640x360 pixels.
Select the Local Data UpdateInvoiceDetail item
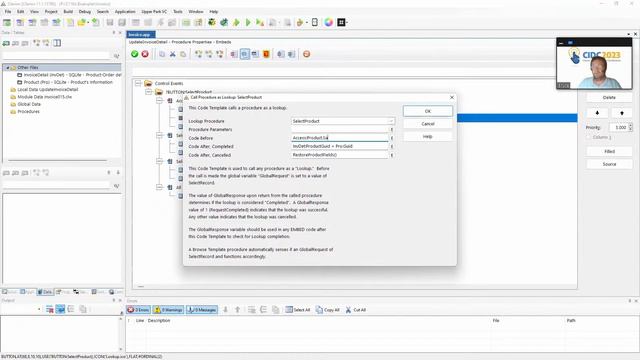(44, 89)
